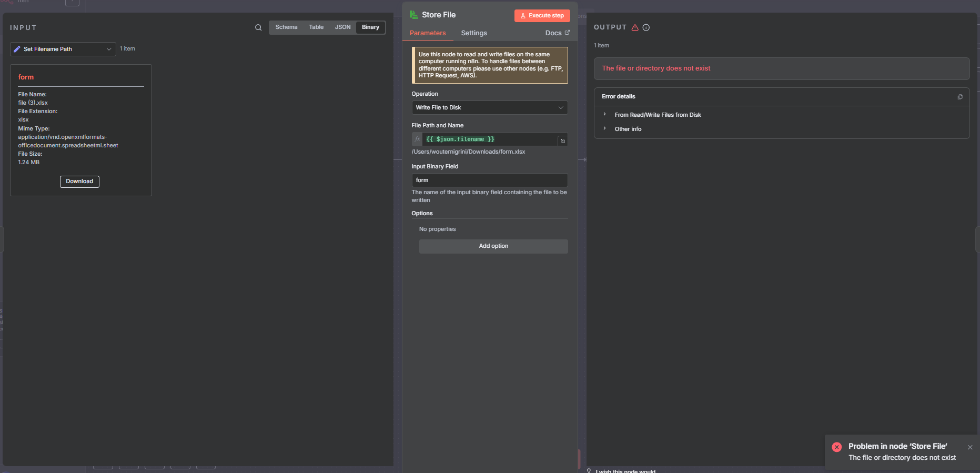Open the Settings tab

click(473, 33)
